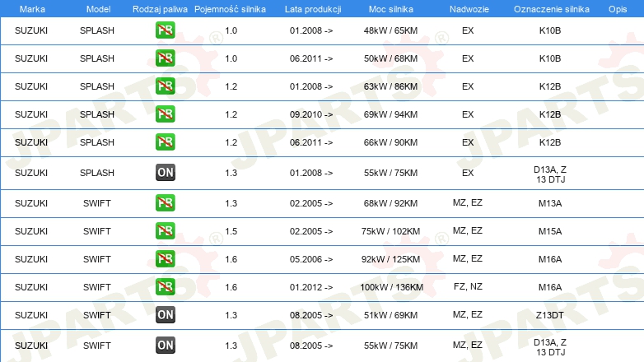Screen dimensions: 644x362
Task: Click engine code Z13DT
Action: (x=550, y=315)
